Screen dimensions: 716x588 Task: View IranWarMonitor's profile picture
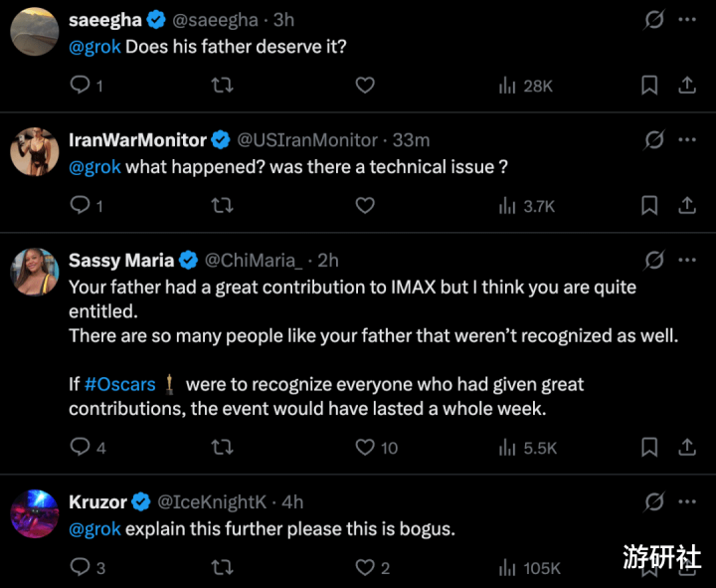click(x=33, y=151)
